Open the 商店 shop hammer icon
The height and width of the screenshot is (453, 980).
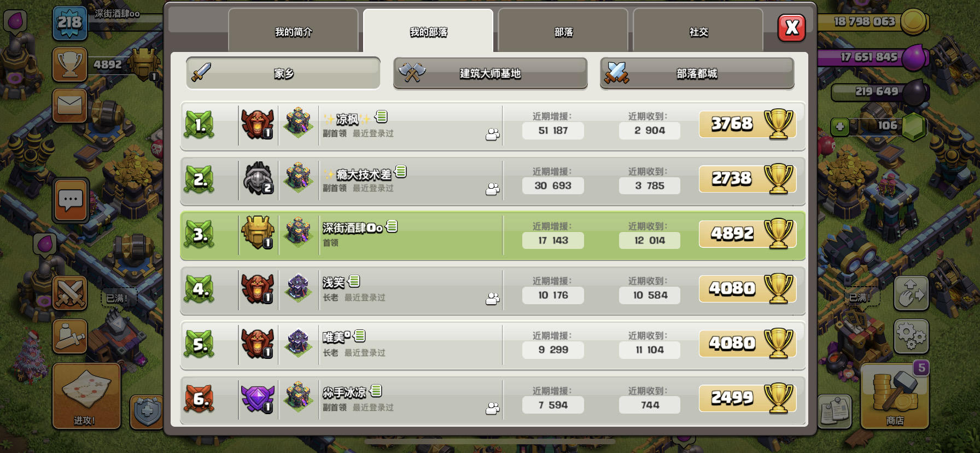(x=895, y=396)
